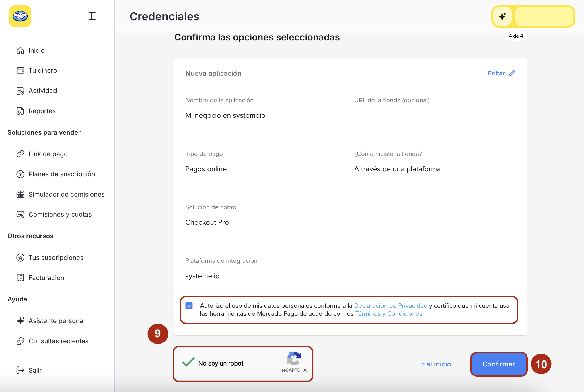Click the Ir al inicio link
The height and width of the screenshot is (392, 584).
[435, 364]
